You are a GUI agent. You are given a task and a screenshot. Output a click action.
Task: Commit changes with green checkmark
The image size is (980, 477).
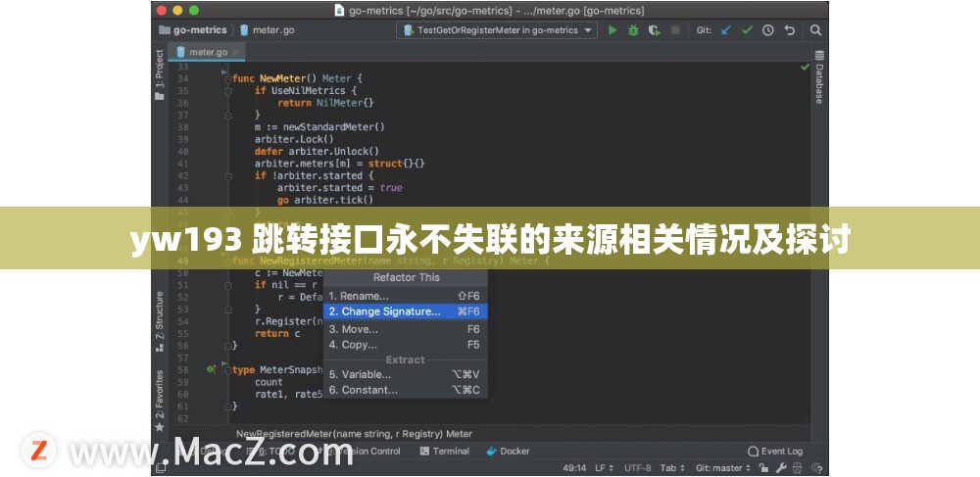point(747,30)
